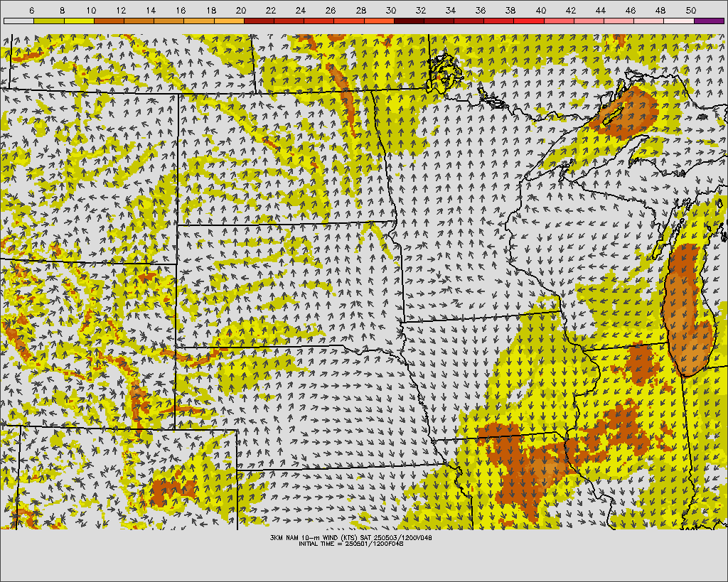The height and width of the screenshot is (582, 728).
Task: Click the purple above-50 knots swatch
Action: (x=709, y=21)
